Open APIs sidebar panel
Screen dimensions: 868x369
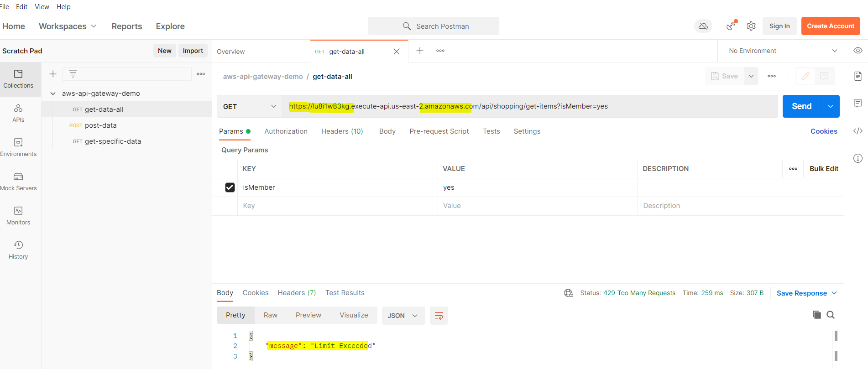coord(18,113)
